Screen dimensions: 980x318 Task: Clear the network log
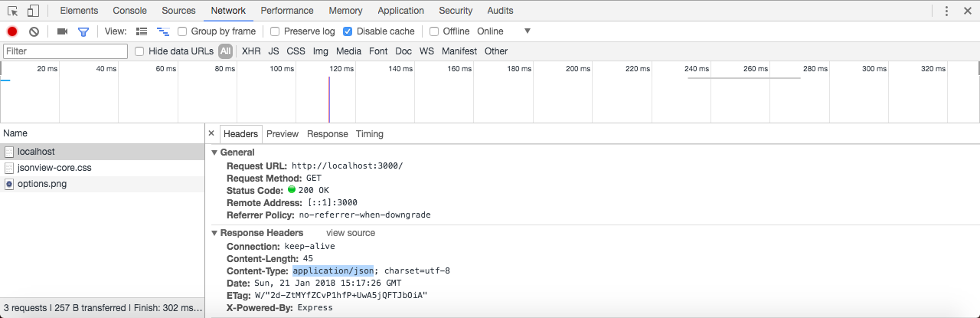click(34, 31)
